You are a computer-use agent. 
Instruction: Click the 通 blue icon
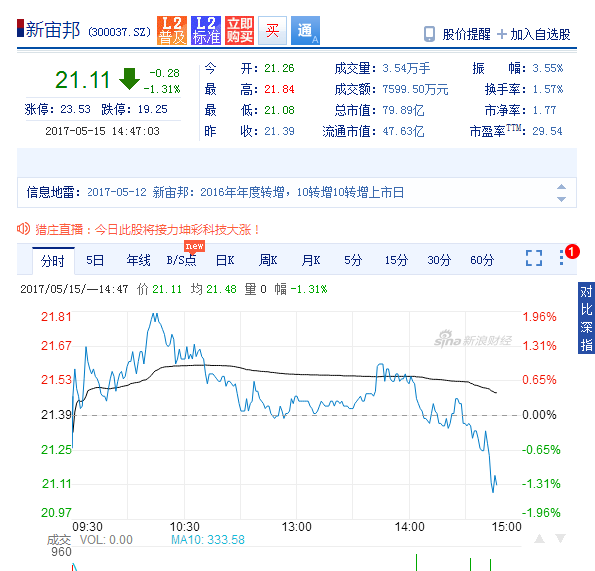click(x=305, y=30)
